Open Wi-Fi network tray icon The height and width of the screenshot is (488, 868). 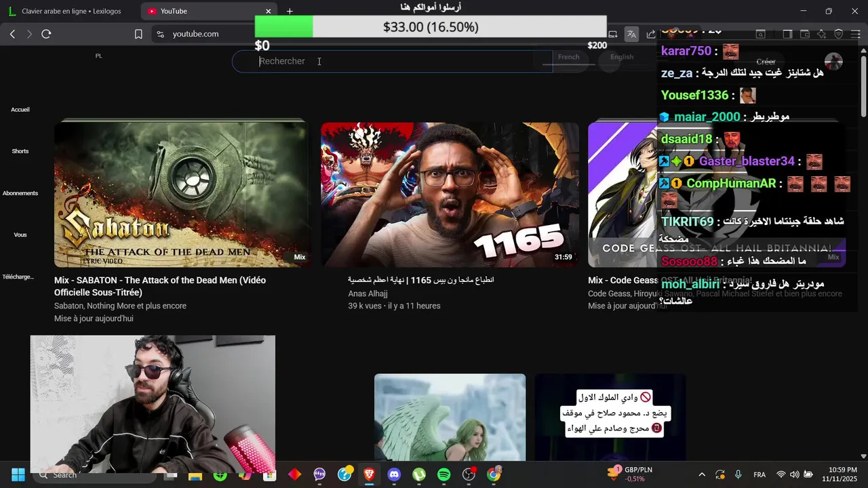point(781,474)
